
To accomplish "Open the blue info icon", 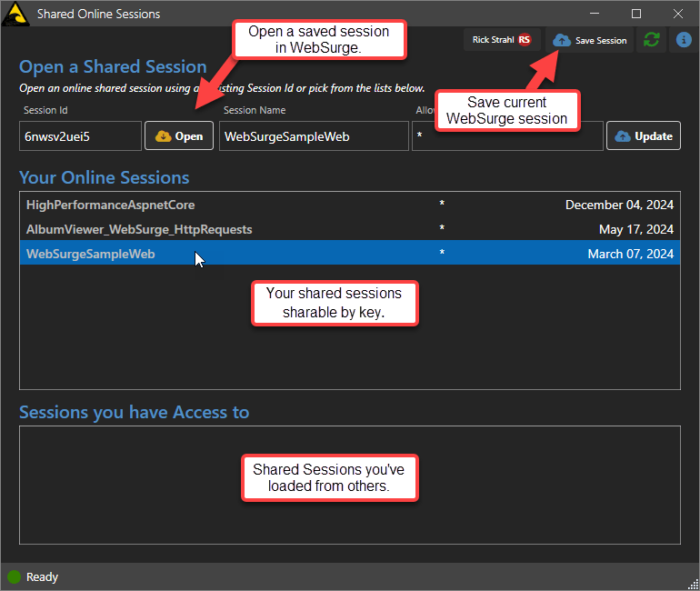I will [x=684, y=40].
